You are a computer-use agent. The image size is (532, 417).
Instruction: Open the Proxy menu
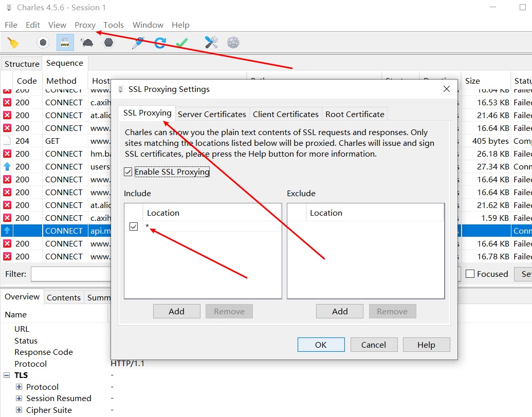click(x=85, y=25)
